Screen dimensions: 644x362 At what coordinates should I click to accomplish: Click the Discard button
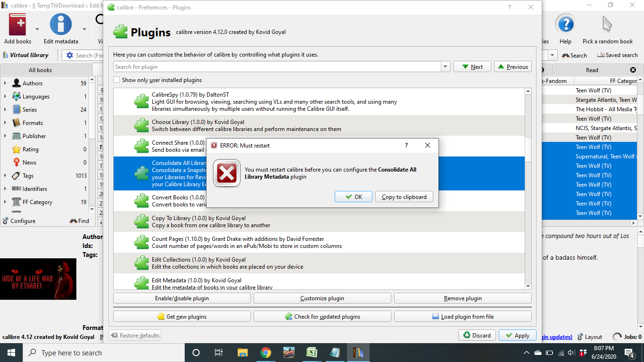477,335
